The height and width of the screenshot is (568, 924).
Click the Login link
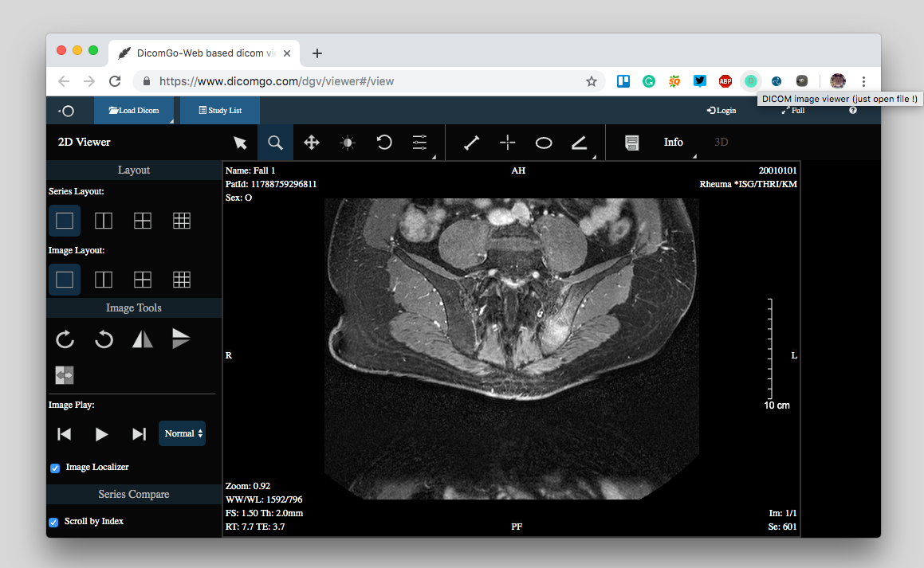pos(722,111)
